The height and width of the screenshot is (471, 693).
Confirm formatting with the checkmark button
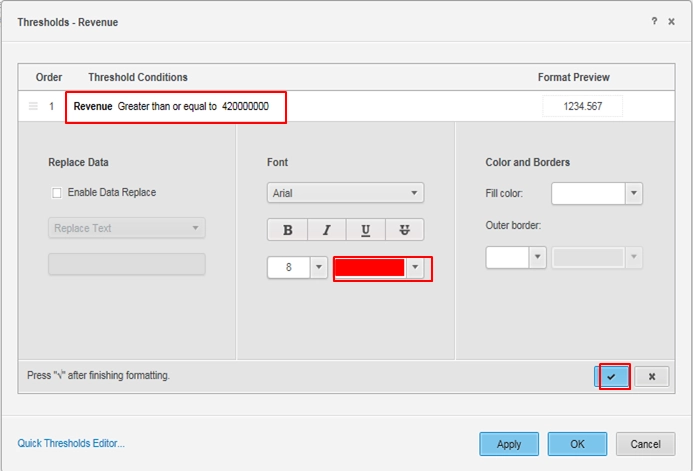click(611, 376)
